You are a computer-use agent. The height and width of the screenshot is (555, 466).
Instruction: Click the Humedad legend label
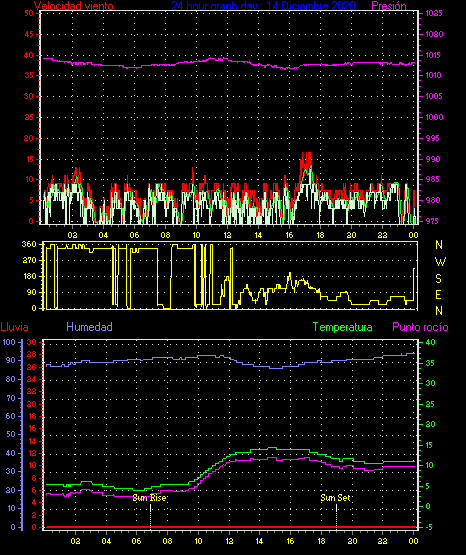(x=89, y=327)
